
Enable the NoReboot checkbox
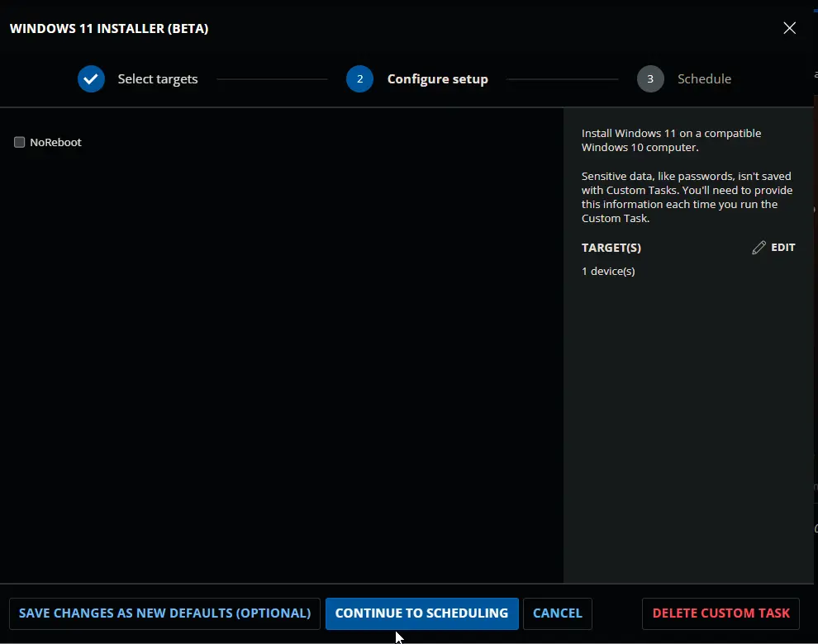(19, 142)
